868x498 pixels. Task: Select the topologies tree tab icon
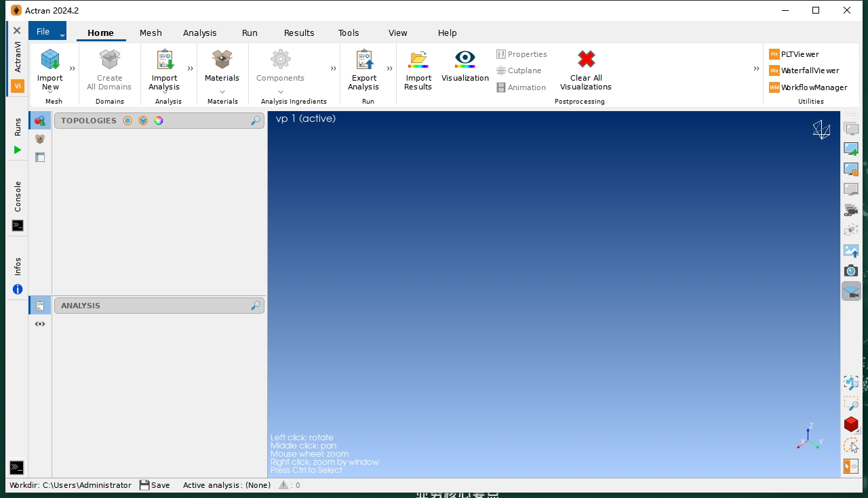[40, 121]
